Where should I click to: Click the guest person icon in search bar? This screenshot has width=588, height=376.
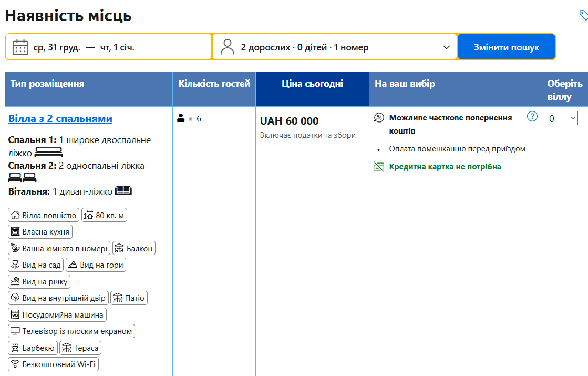click(x=228, y=47)
